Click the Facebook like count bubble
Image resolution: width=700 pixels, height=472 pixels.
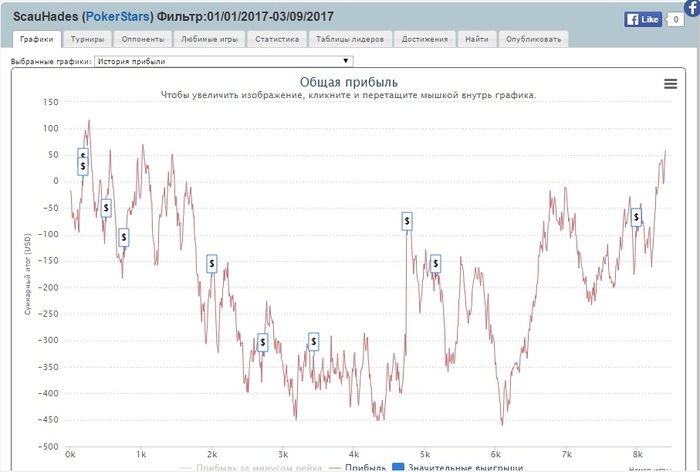(x=675, y=19)
